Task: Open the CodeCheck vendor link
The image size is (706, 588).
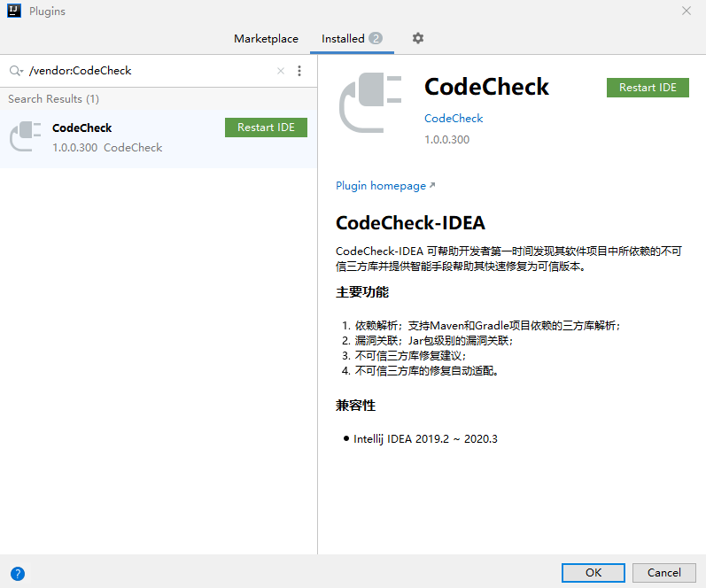Action: tap(454, 119)
